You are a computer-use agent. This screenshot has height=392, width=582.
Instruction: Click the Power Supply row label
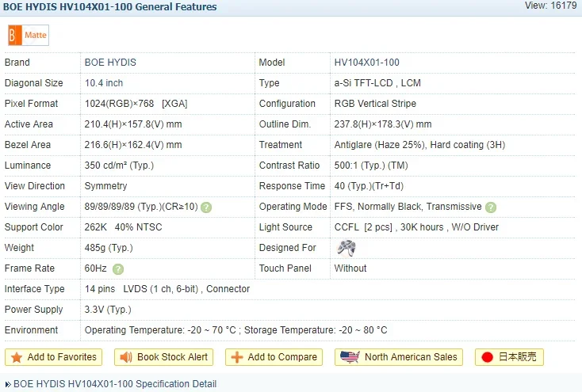point(34,310)
